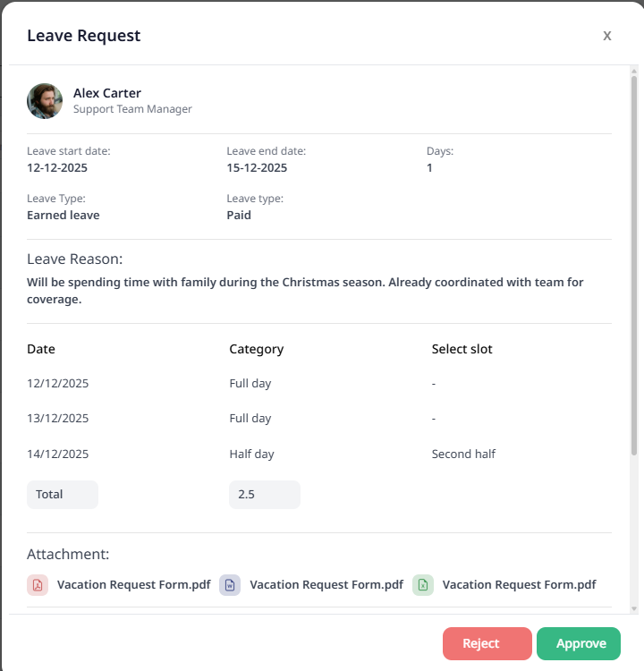Close the Leave Request dialog
Viewport: 644px width, 671px height.
(x=607, y=36)
